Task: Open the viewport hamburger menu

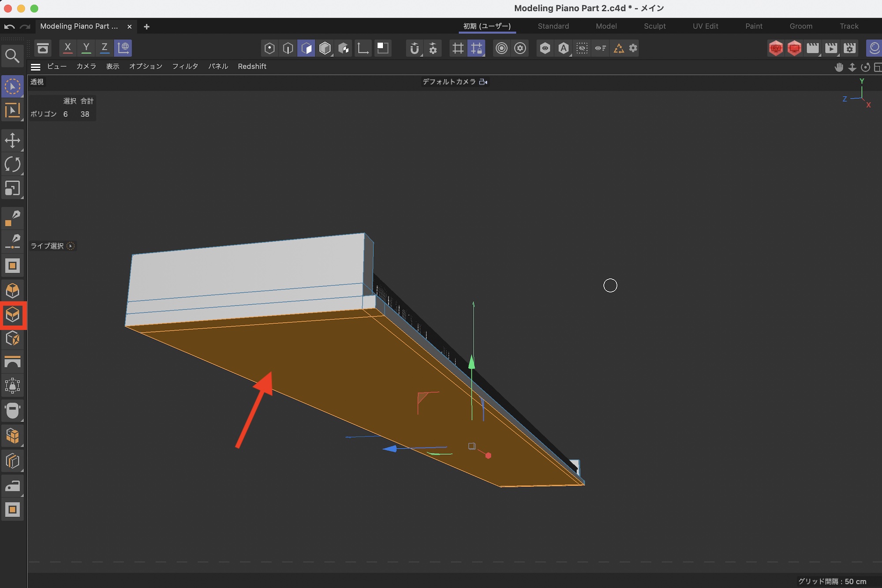Action: pos(36,67)
